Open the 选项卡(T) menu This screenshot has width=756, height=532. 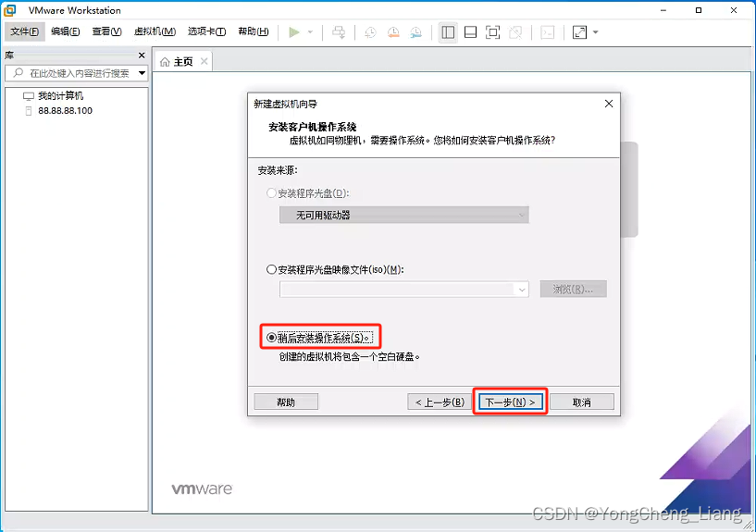pos(207,31)
